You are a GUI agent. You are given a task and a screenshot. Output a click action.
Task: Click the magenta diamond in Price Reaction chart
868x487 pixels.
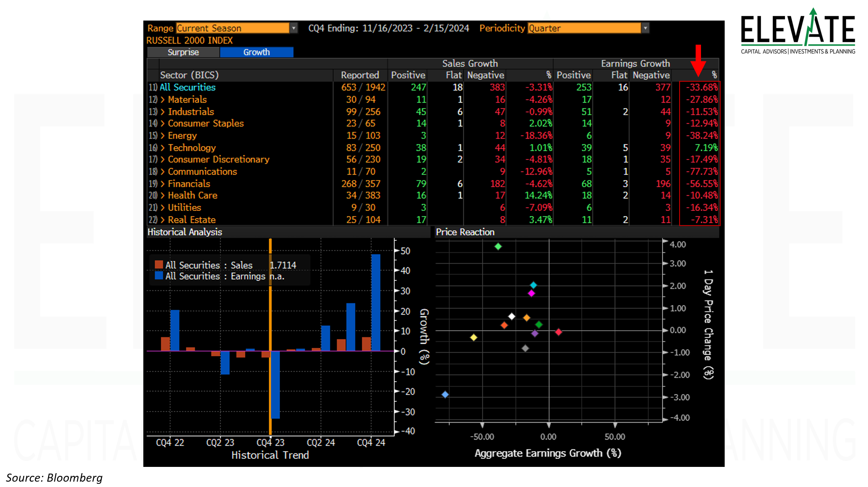pyautogui.click(x=531, y=293)
